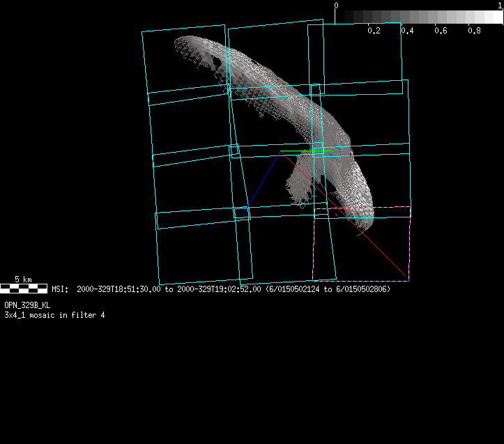
Task: Click the blue dashed vector line
Action: coord(264,178)
